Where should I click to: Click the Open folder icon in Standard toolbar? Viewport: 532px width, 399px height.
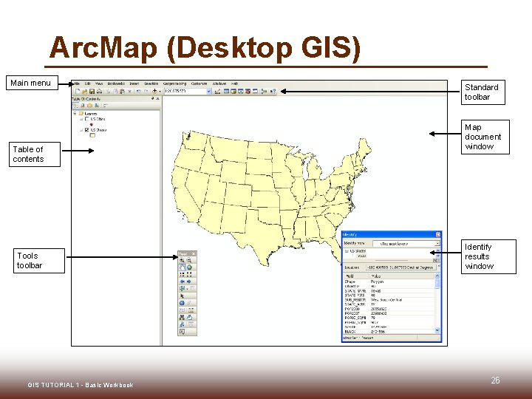coord(85,92)
